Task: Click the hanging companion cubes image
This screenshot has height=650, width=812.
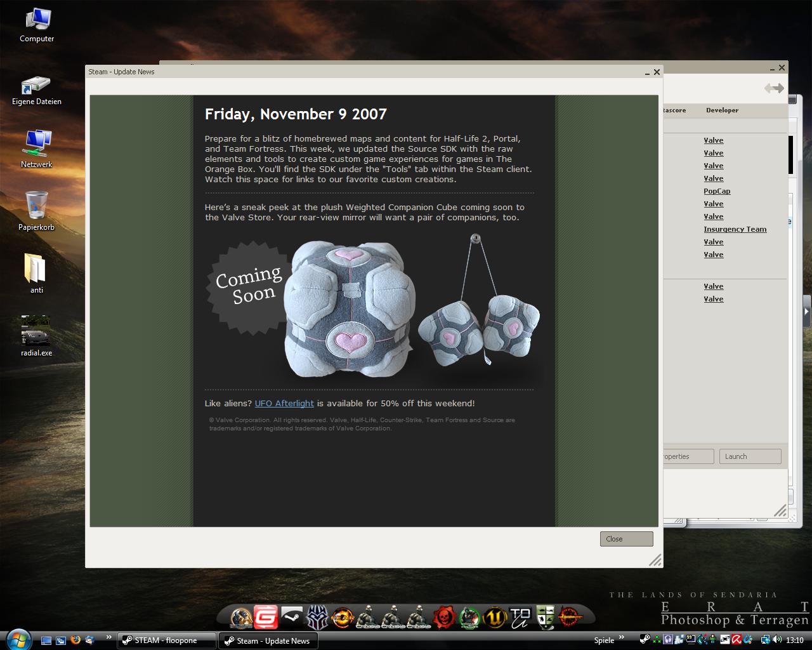Action: coord(479,298)
